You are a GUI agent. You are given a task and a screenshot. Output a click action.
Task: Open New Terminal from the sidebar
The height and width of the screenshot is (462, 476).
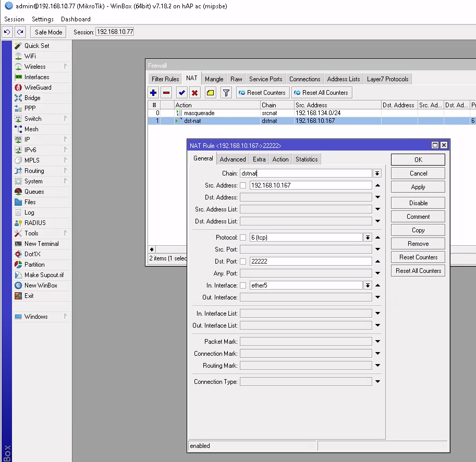[41, 244]
